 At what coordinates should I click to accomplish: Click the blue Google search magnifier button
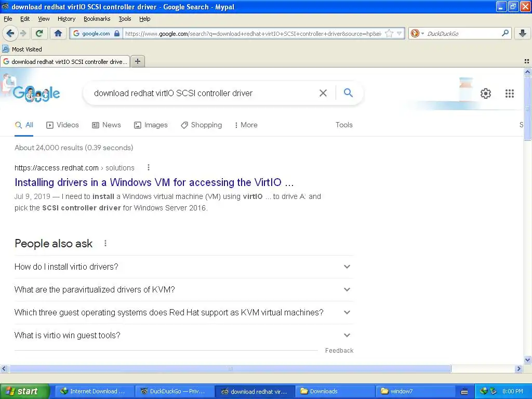348,92
